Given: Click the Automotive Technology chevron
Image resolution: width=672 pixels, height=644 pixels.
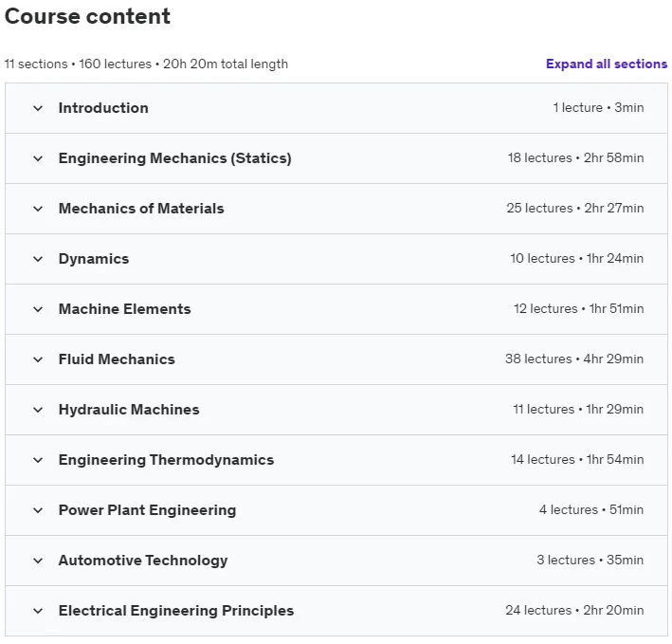Looking at the screenshot, I should click(38, 561).
